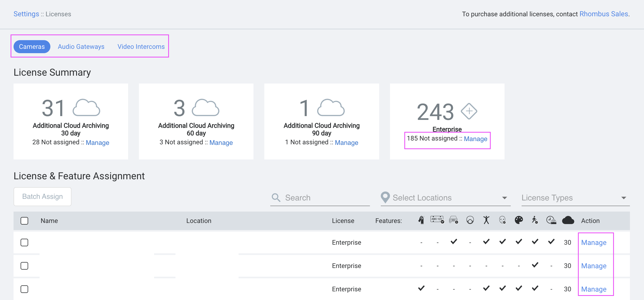Click the Batch Assign button
Screen dimensions: 644x300
[x=43, y=197]
